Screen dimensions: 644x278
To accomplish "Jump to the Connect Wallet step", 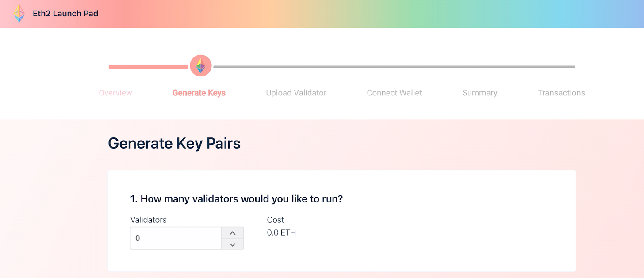I will click(394, 93).
